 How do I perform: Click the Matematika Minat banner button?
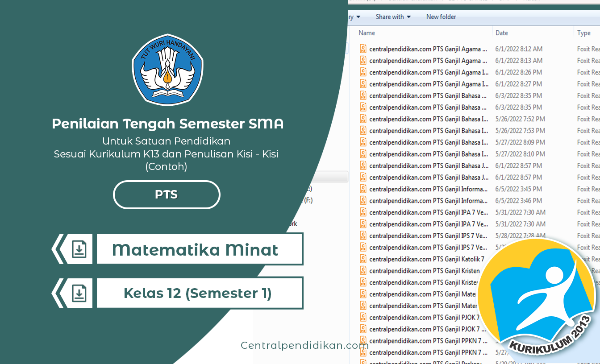pos(200,249)
